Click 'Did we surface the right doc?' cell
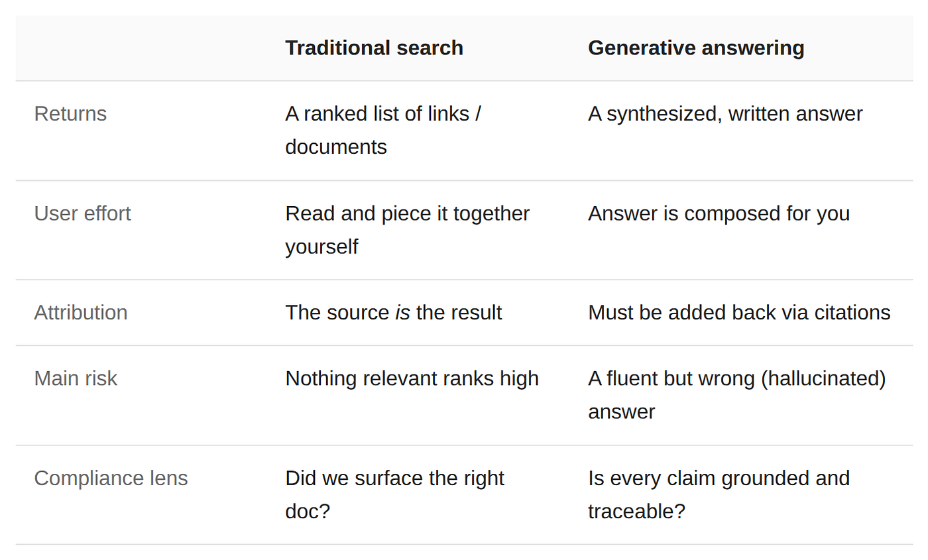 394,494
